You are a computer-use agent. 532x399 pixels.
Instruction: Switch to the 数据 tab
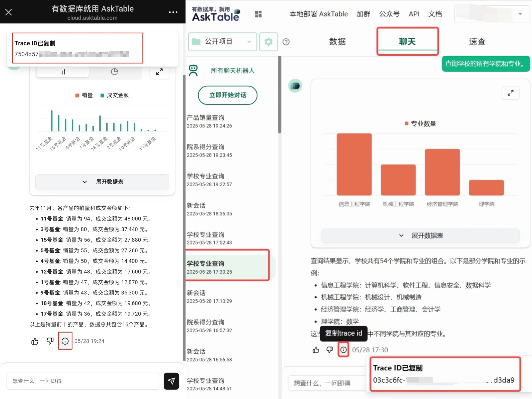point(337,42)
